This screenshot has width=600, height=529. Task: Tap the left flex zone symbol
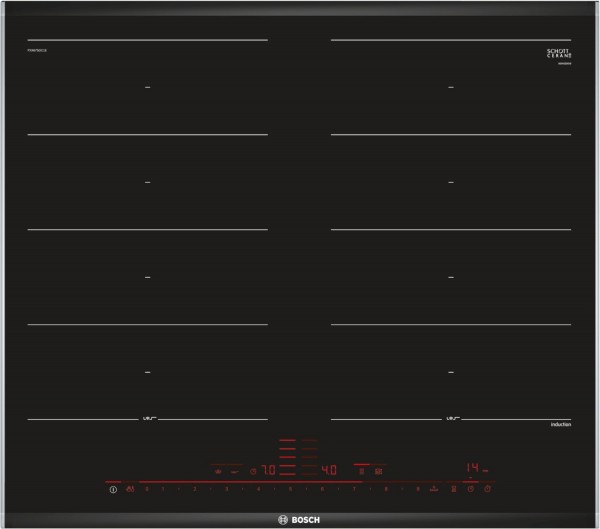click(x=362, y=472)
